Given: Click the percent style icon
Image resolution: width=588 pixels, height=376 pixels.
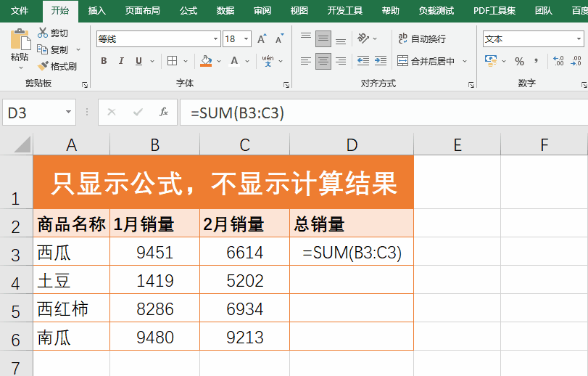Looking at the screenshot, I should (519, 62).
